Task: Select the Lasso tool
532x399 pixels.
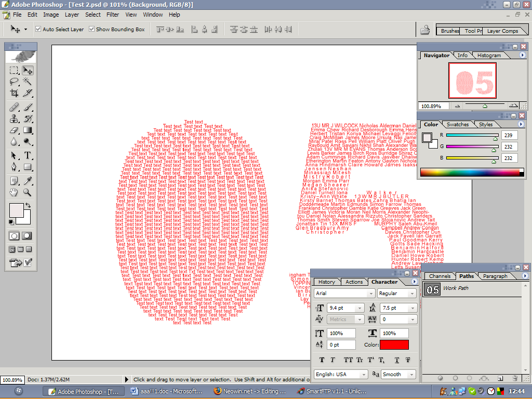Action: (x=14, y=82)
